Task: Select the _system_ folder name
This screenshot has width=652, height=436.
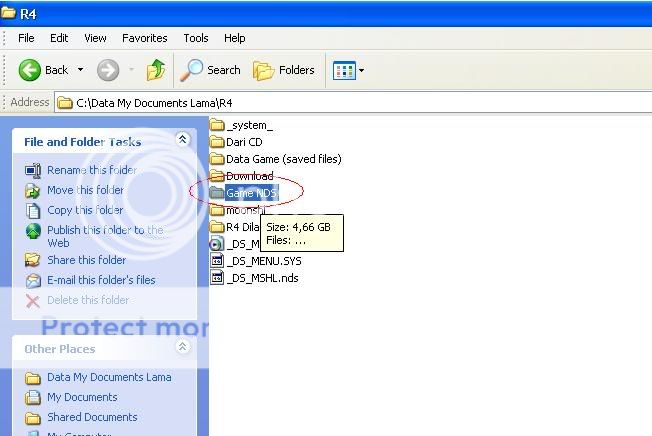Action: [249, 125]
